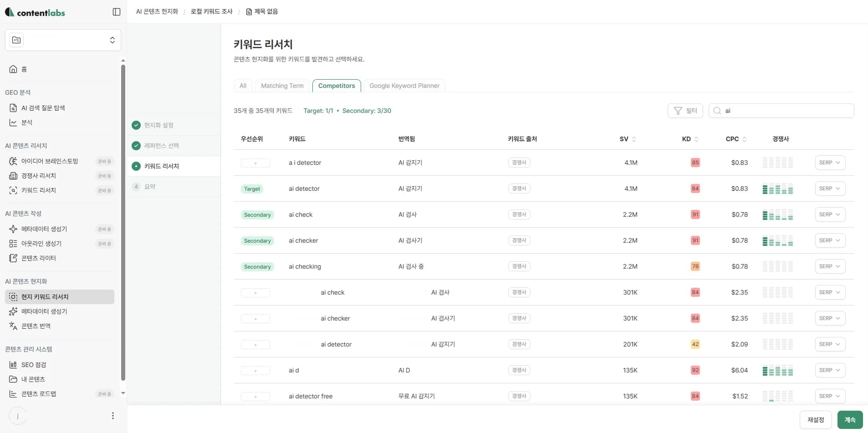Open 콘텐츠 번역 translation icon
Image resolution: width=868 pixels, height=433 pixels.
coord(13,326)
